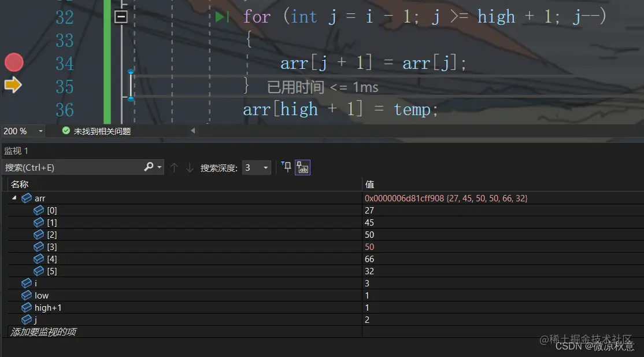Click the elapsed time '<= 1ms' hint on line 35
Image resolution: width=644 pixels, height=357 pixels.
[323, 87]
